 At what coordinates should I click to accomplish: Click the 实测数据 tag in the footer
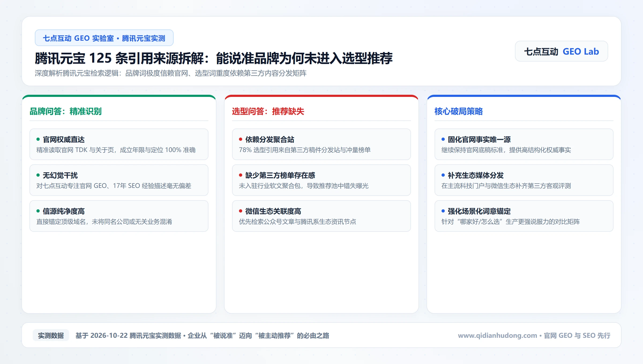(x=51, y=335)
